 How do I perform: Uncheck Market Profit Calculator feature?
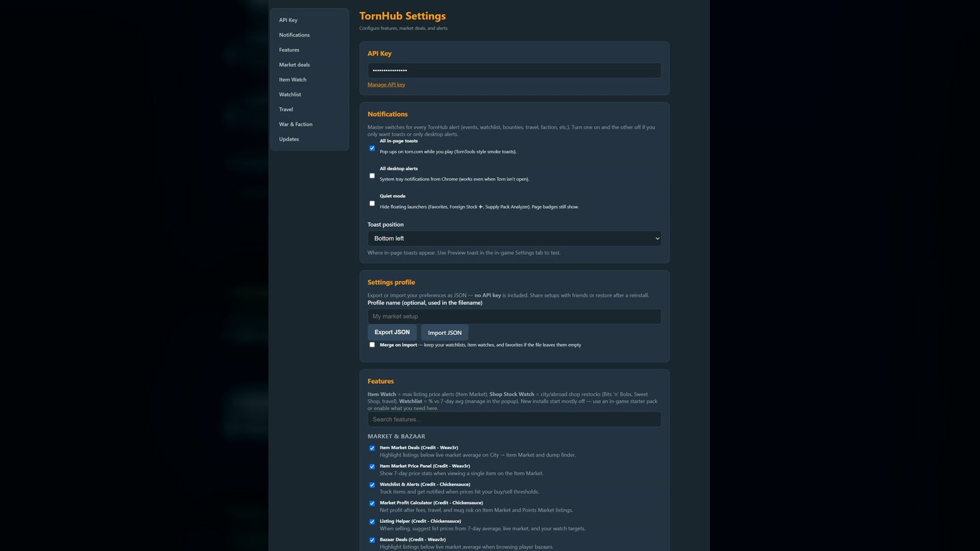click(372, 503)
